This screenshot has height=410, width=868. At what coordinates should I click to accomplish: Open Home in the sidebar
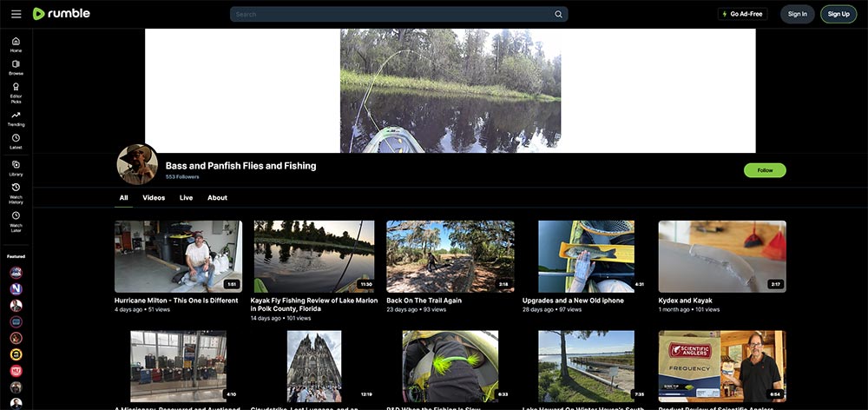(16, 45)
